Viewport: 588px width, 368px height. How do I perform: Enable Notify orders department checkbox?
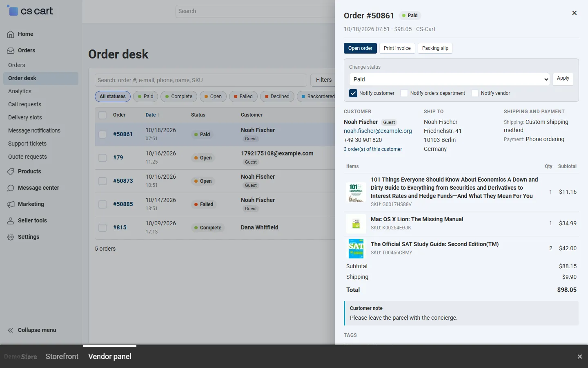pos(404,93)
